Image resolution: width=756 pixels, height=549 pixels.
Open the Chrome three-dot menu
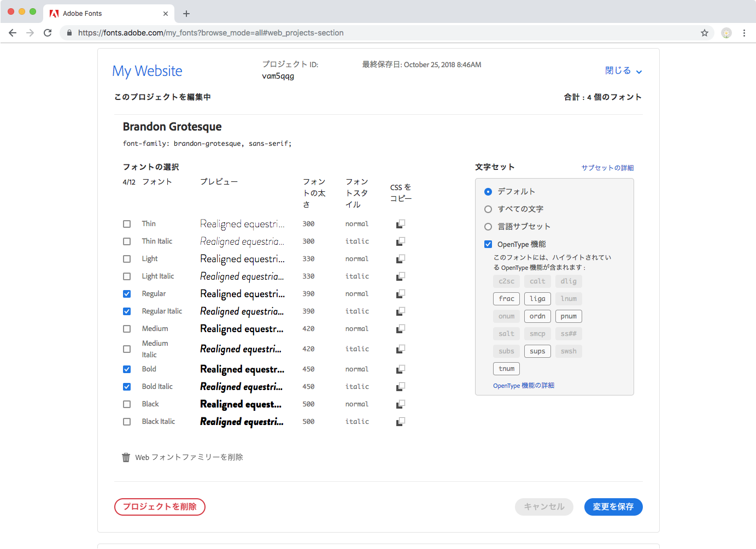(744, 33)
